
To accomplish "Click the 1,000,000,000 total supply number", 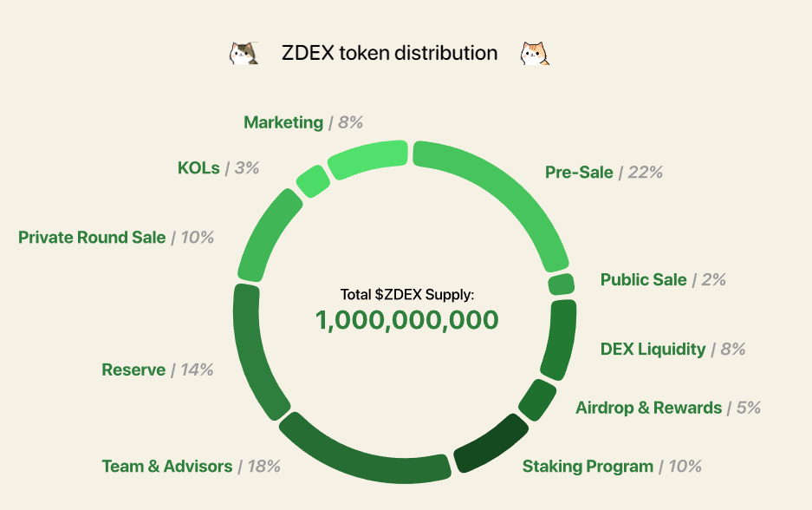I will click(x=406, y=321).
